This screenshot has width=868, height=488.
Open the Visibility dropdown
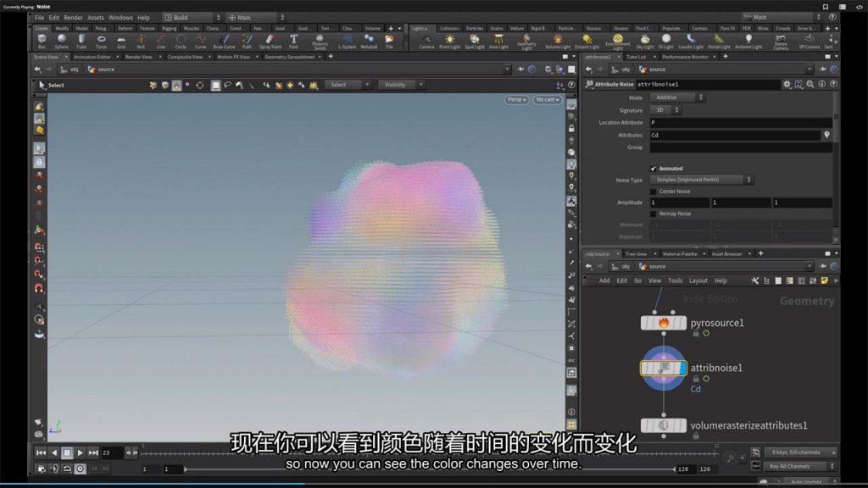[x=401, y=85]
